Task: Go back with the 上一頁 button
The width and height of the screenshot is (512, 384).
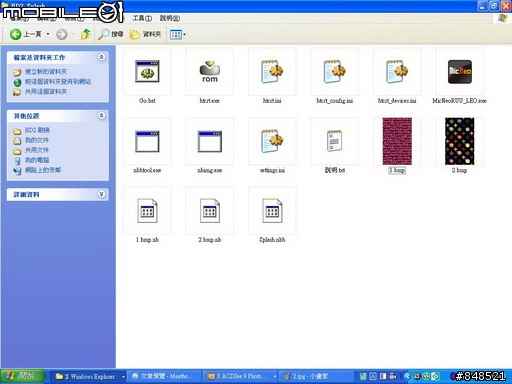Action: pos(26,34)
